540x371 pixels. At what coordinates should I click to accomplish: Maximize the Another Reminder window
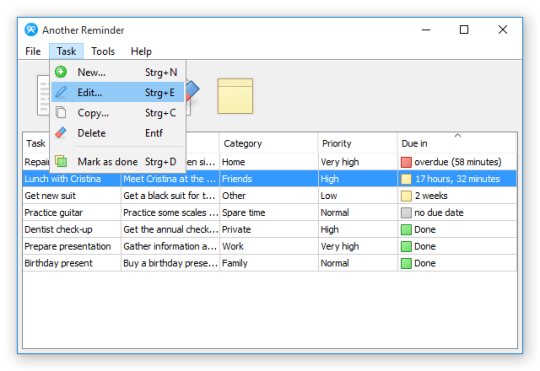tap(464, 30)
